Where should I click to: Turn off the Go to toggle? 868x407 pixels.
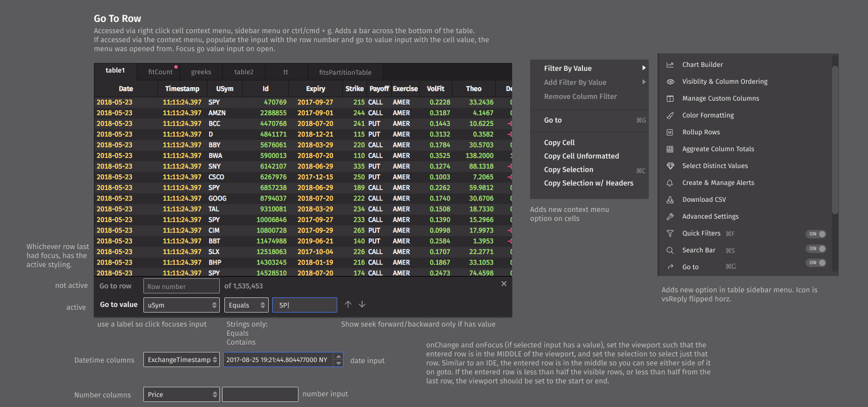pos(816,263)
